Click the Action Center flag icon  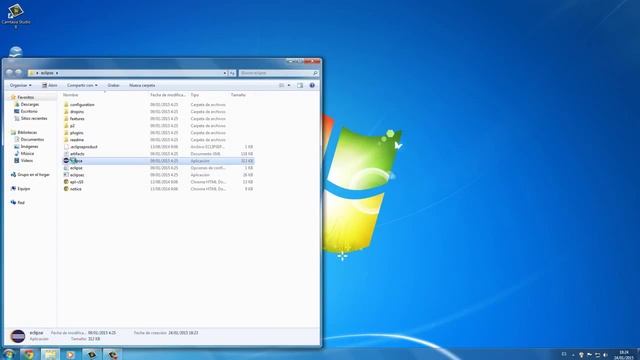pos(589,355)
